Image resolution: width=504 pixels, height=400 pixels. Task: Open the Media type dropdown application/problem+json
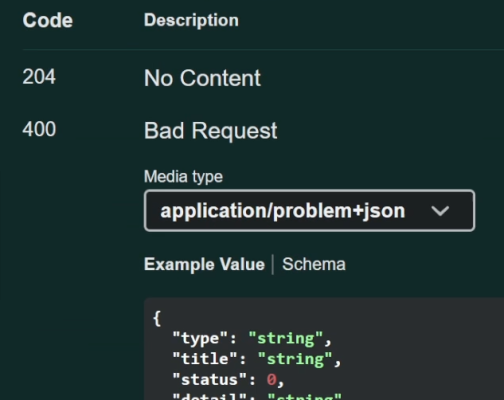[x=309, y=211]
